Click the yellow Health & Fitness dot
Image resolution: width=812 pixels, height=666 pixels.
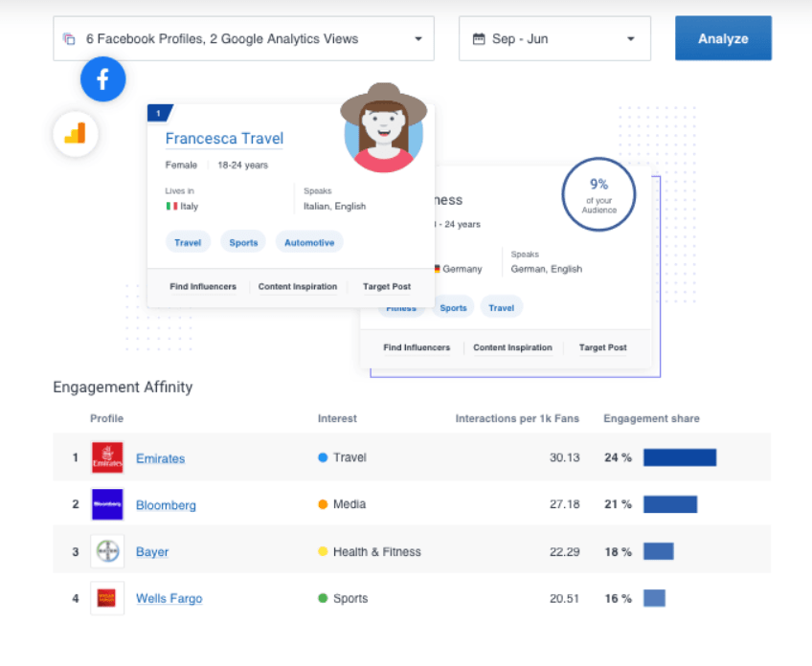click(x=323, y=551)
